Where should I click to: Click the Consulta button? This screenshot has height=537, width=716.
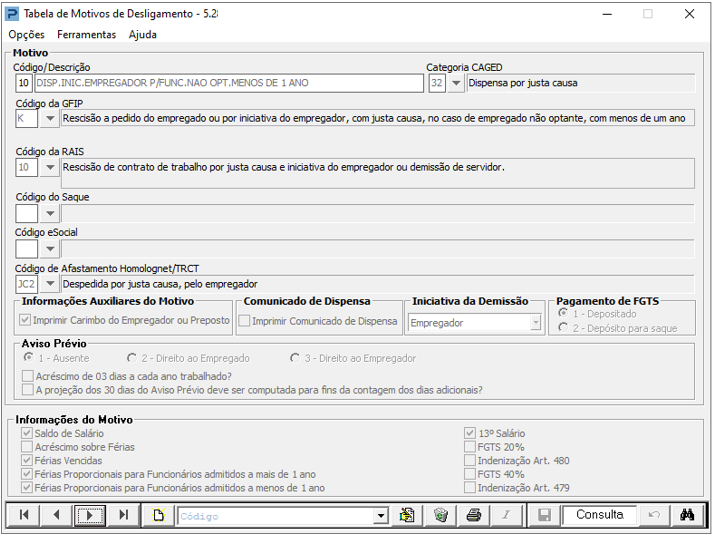[600, 516]
